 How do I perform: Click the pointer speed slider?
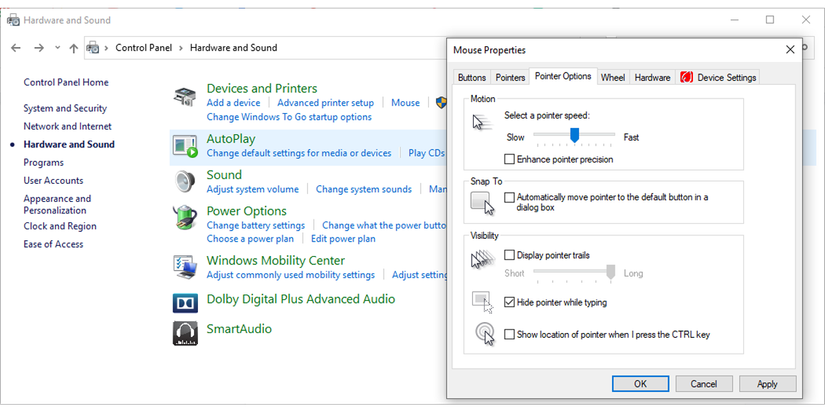tap(575, 134)
